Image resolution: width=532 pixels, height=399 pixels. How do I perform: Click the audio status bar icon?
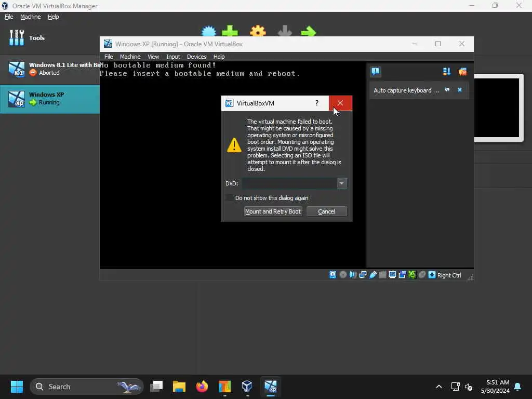pyautogui.click(x=353, y=275)
